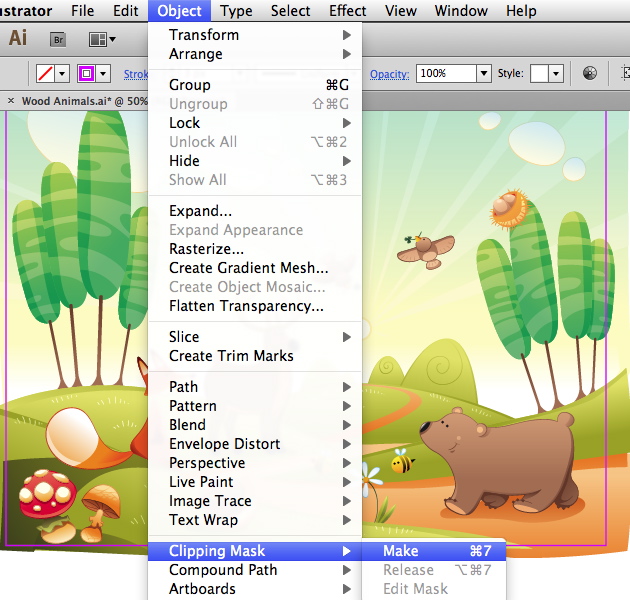
Task: Click the Ai application logo icon
Action: coord(18,39)
